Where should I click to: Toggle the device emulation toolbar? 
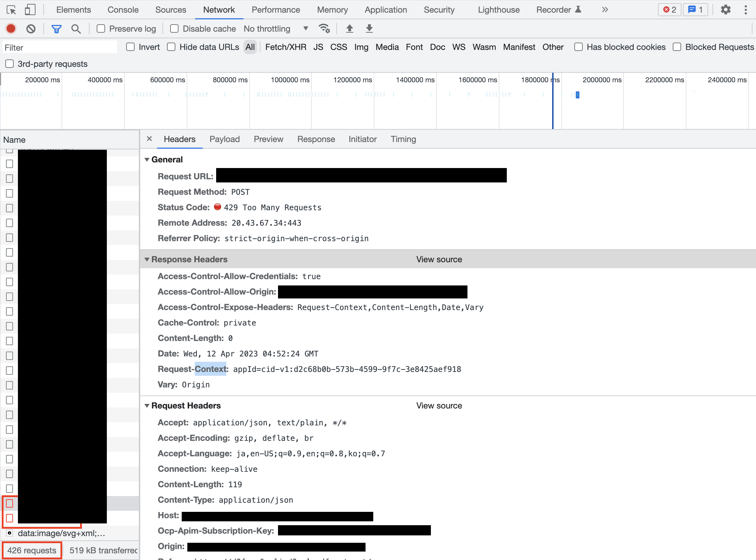(x=30, y=9)
